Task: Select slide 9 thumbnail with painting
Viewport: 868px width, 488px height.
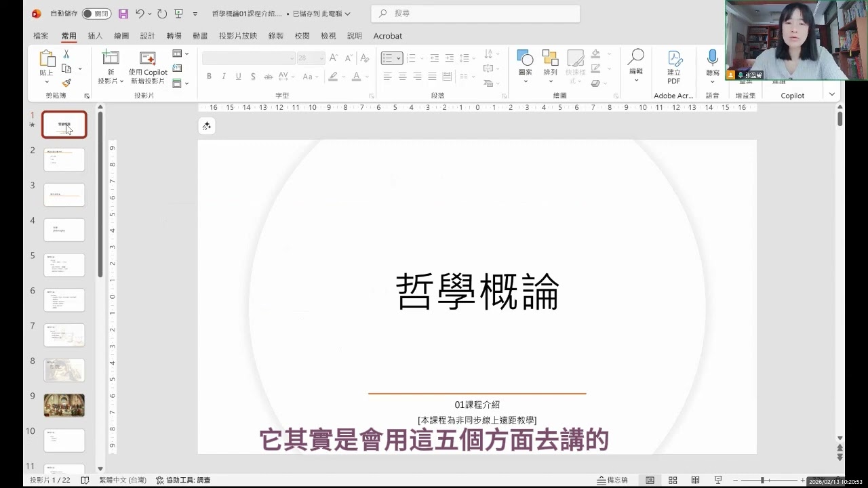Action: [x=64, y=405]
